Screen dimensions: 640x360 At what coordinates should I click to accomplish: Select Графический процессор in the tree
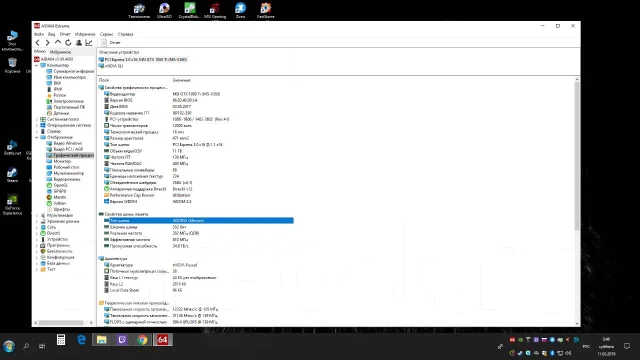tap(70, 156)
